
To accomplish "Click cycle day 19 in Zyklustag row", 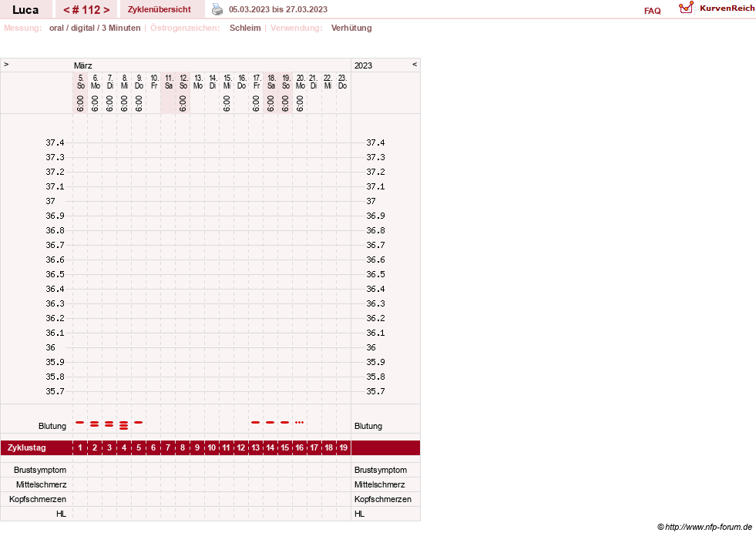I will [x=343, y=447].
